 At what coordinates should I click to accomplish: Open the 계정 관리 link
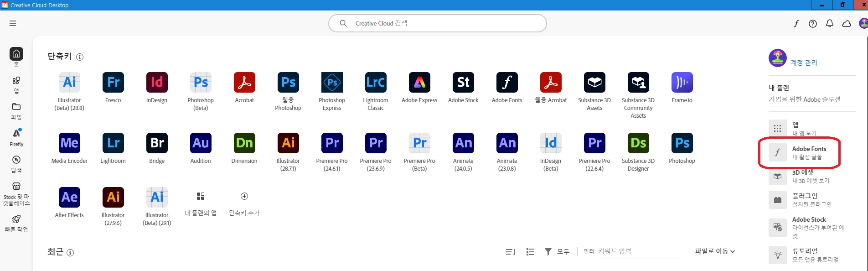[804, 63]
